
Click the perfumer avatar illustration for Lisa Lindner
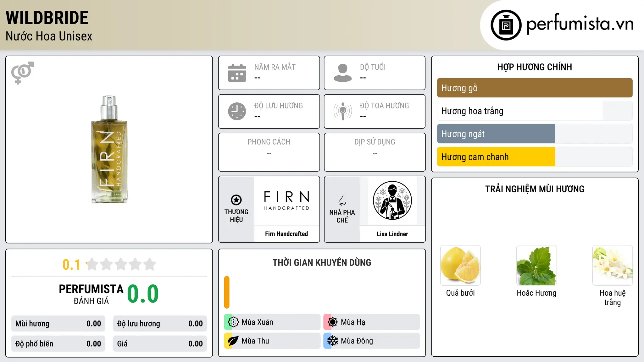coord(392,200)
